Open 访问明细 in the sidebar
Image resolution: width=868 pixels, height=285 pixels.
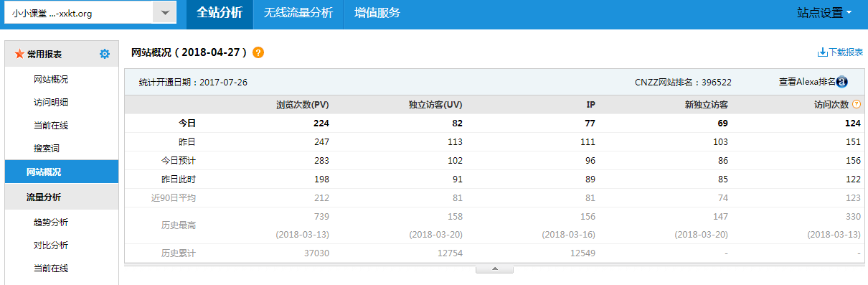(x=51, y=102)
